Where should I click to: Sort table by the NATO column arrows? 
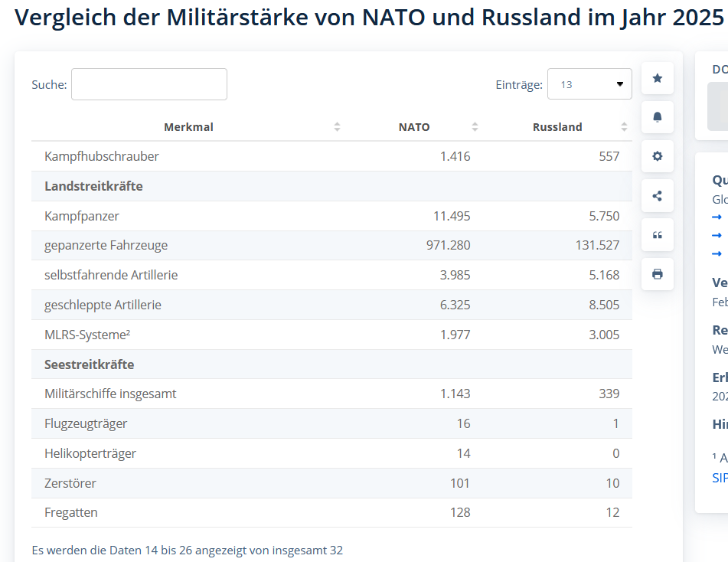coord(475,127)
